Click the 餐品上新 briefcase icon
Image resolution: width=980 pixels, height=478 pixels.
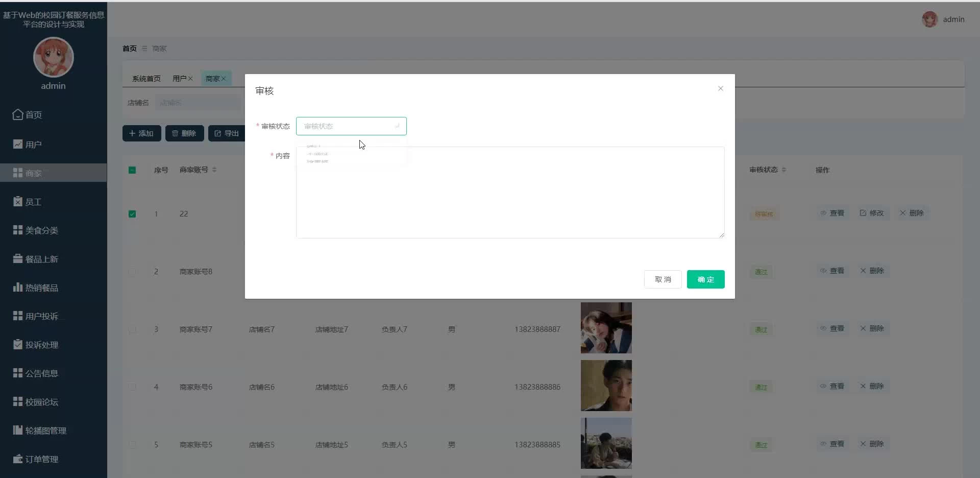(18, 258)
